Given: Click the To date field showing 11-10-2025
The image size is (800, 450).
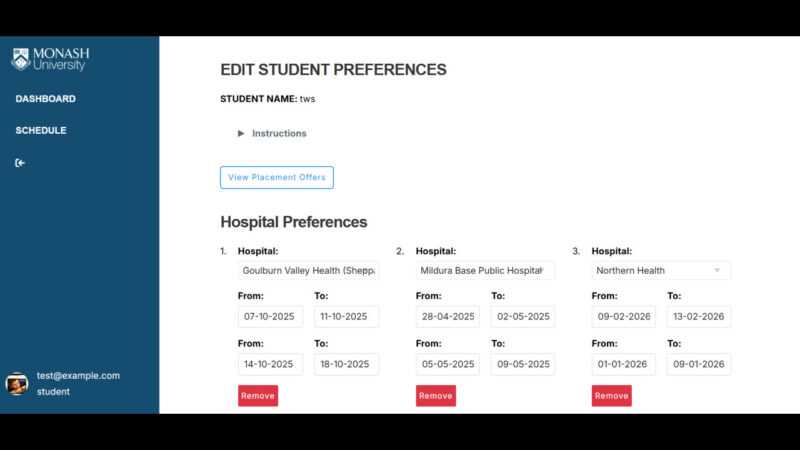Looking at the screenshot, I should coord(346,316).
